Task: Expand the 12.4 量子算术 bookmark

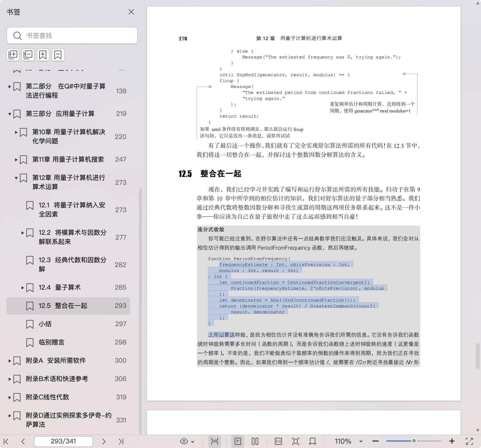Action: 23,288
